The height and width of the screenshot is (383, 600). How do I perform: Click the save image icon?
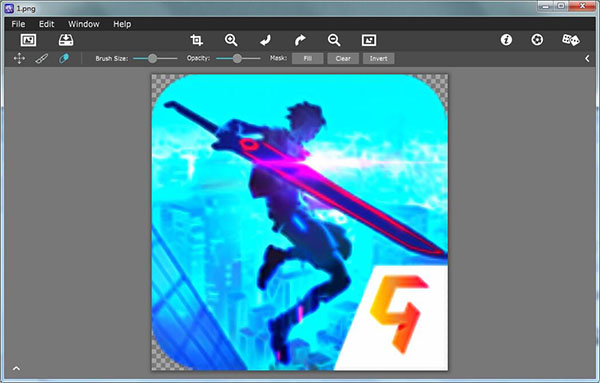point(66,40)
